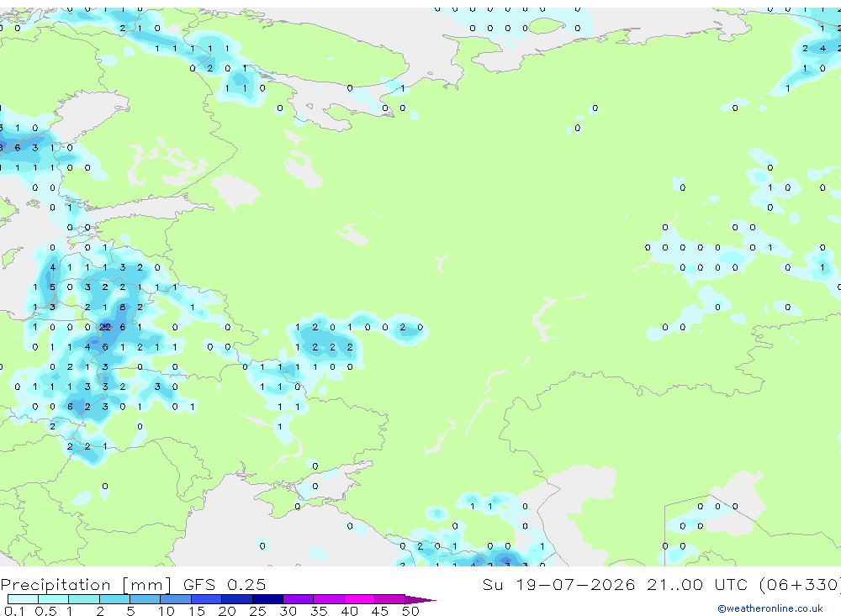Viewport: 841px width, 616px height.
Task: Pick the 15–20 mm legend color swatch
Action: (x=207, y=599)
